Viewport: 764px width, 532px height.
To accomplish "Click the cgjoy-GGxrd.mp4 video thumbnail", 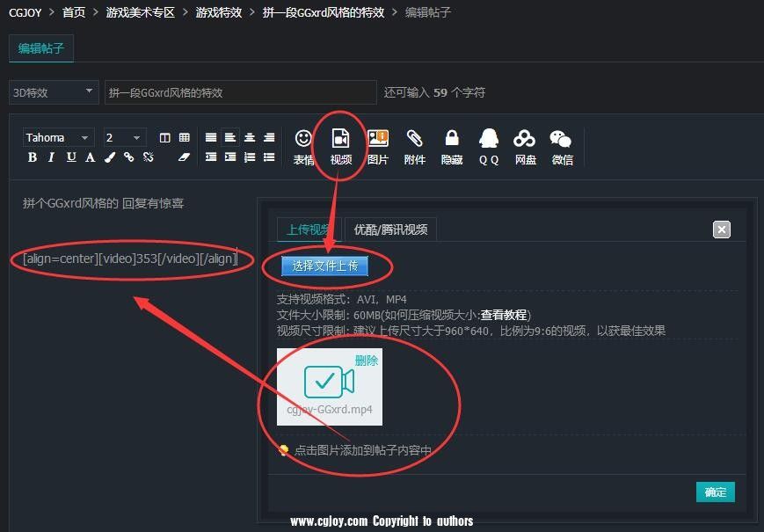I will tap(330, 386).
